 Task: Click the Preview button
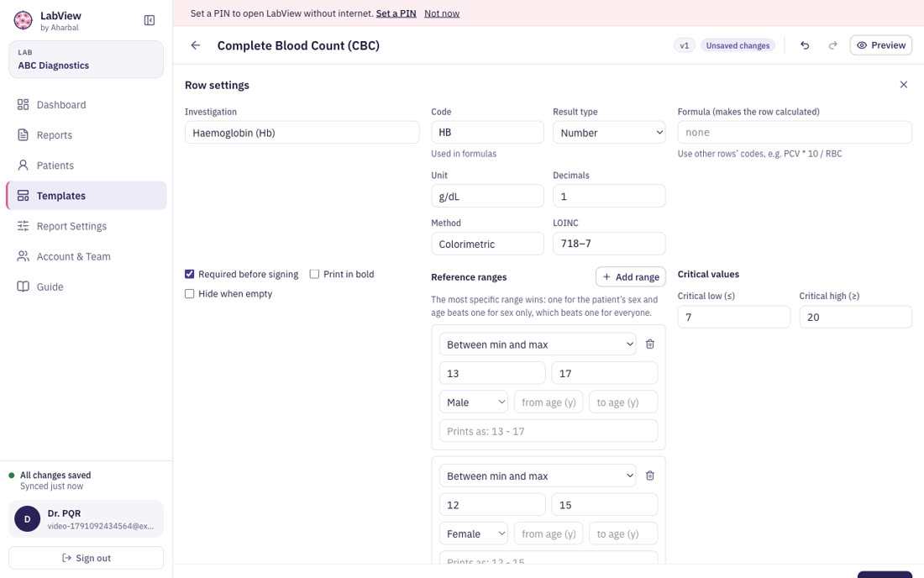coord(881,45)
